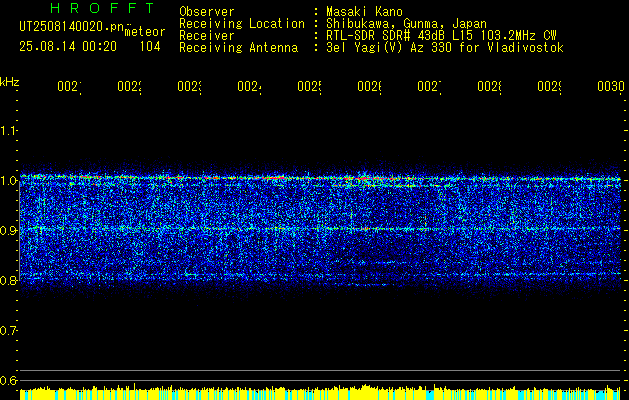Viewport: 629px width, 400px height.
Task: Click the 'Receiving Antenna' label
Action: (x=238, y=48)
